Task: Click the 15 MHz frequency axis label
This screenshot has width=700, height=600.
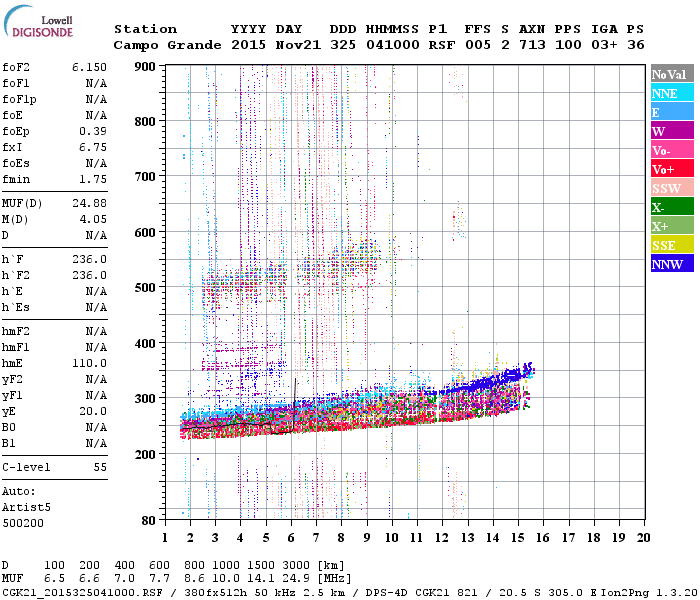Action: pos(518,538)
